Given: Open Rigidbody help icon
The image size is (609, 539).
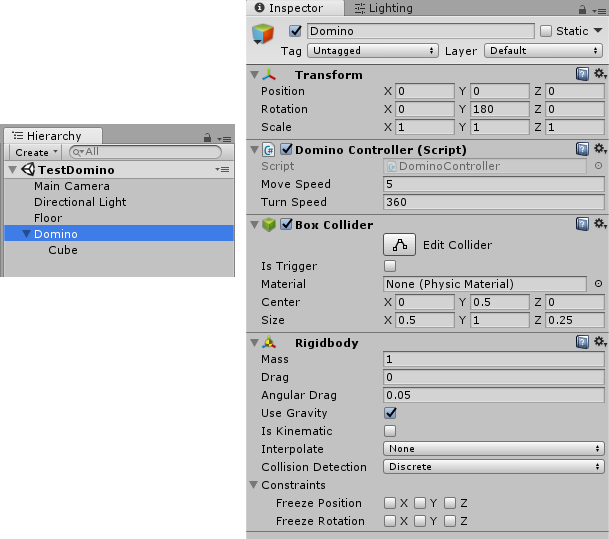Looking at the screenshot, I should click(x=582, y=342).
